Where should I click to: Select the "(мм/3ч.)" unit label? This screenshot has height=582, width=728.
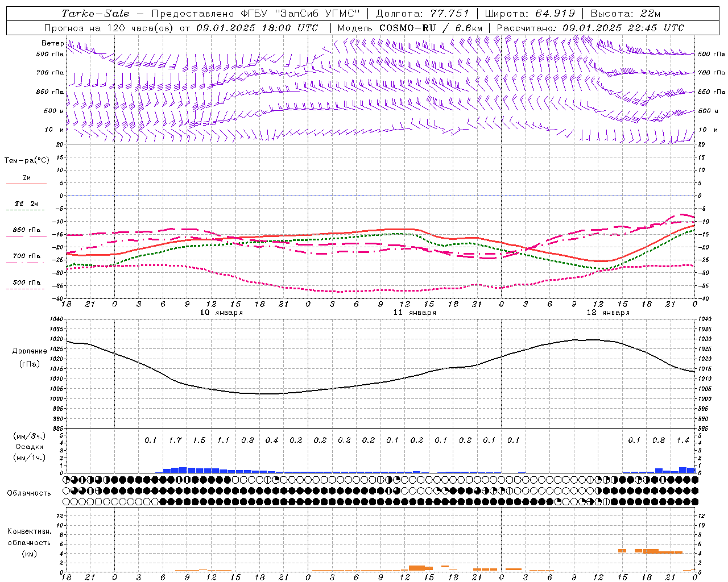29,436
